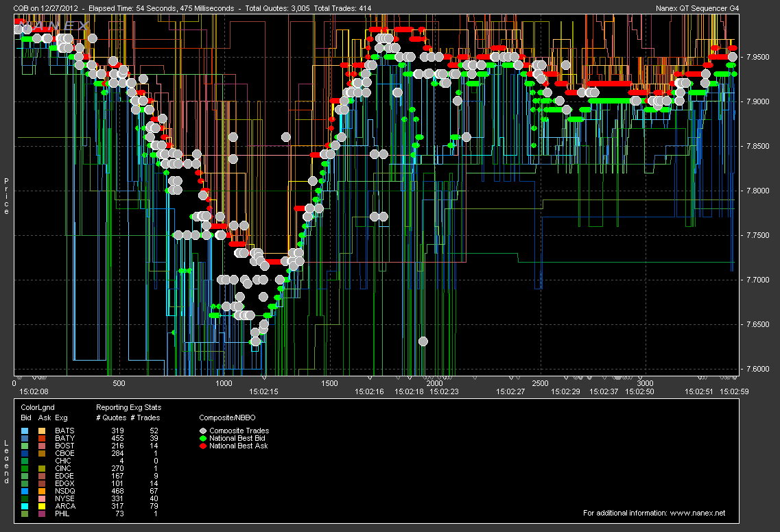This screenshot has height=532, width=780.
Task: Click the 15:02:15 time label
Action: tap(263, 391)
